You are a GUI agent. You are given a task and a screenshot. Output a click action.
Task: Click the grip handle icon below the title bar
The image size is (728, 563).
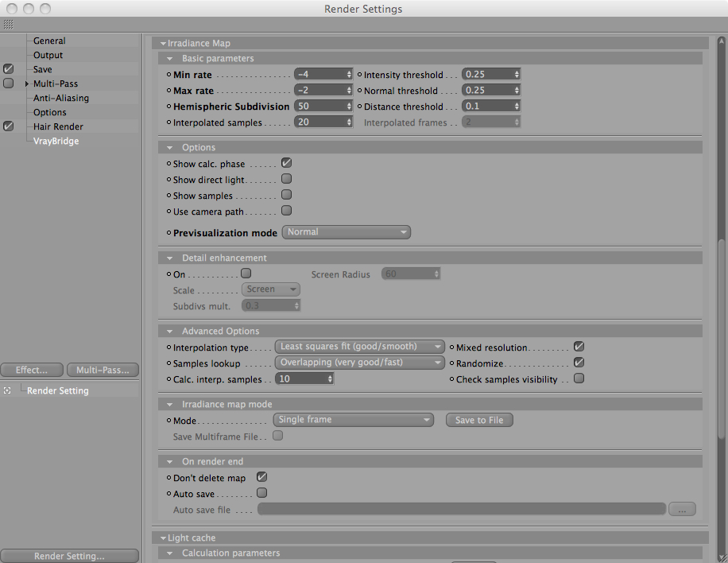(x=9, y=24)
